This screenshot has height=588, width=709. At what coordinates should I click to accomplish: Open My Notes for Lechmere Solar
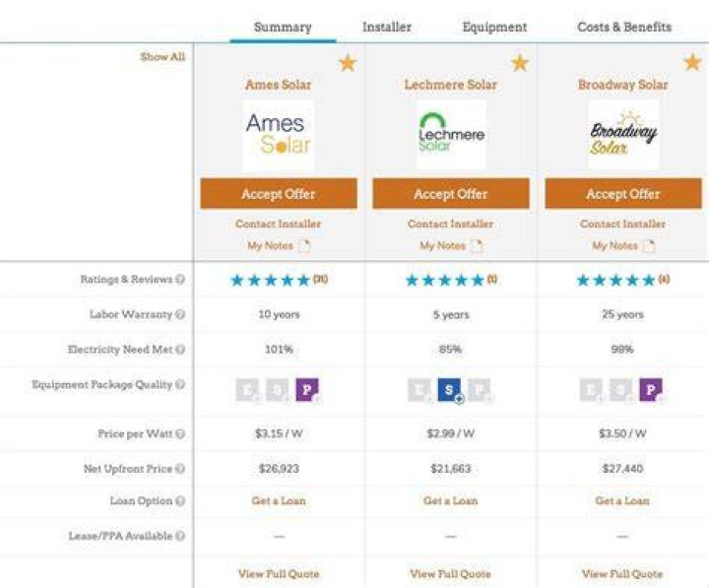pos(442,245)
